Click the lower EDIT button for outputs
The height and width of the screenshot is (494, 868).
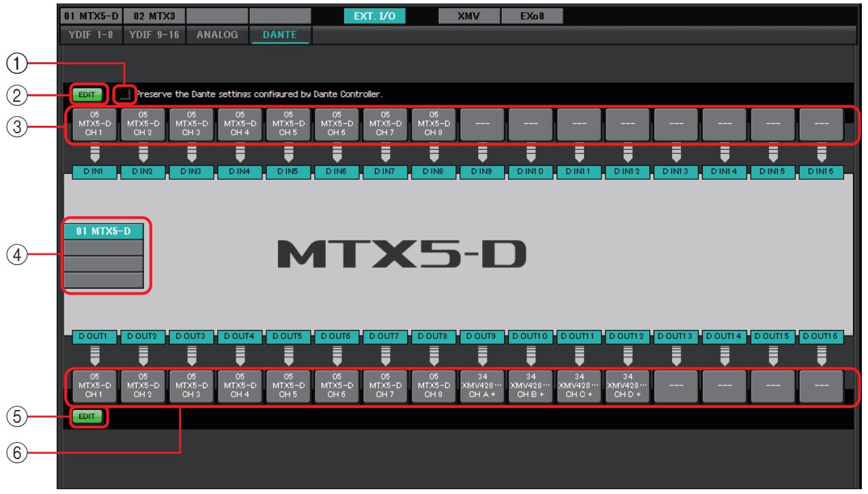point(88,415)
